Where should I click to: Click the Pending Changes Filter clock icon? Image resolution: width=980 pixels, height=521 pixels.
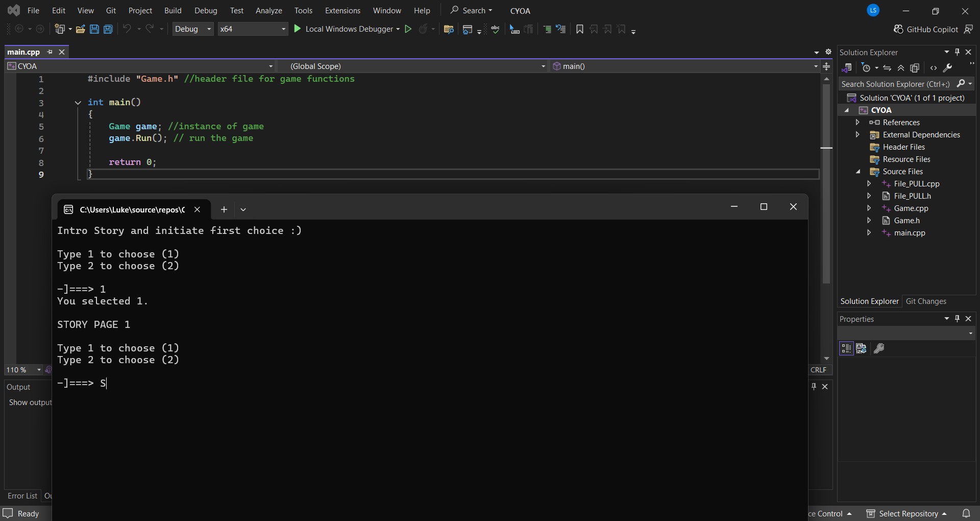[866, 68]
